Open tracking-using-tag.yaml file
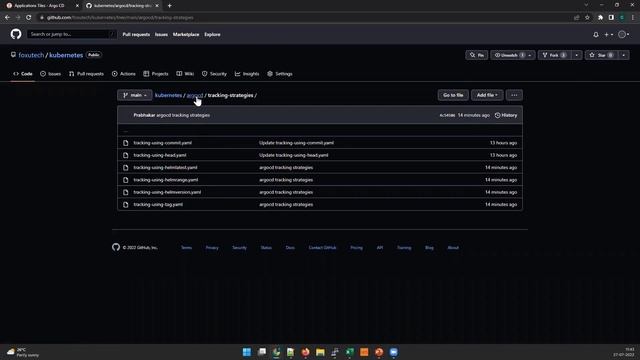 tap(158, 204)
